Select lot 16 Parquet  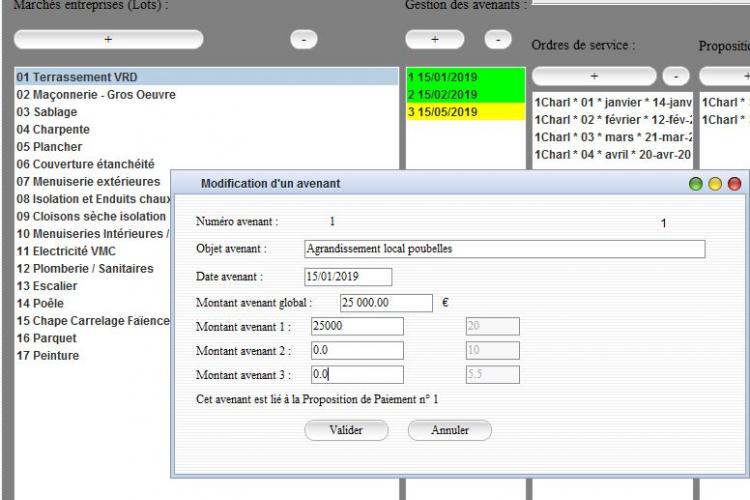click(93, 338)
